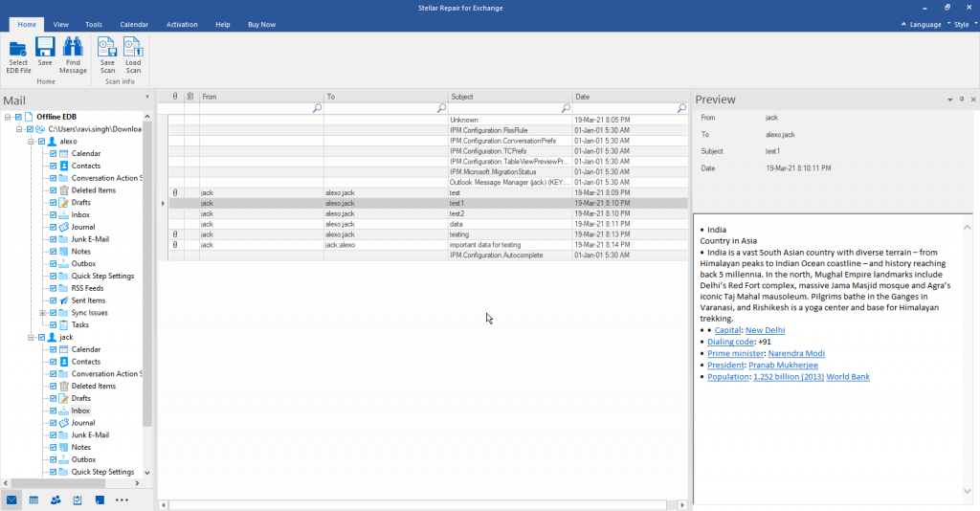
Task: Follow the World Bank link
Action: 848,377
